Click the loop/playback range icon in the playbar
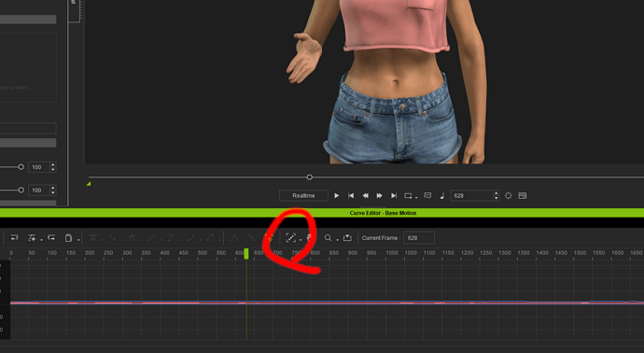 click(x=408, y=195)
